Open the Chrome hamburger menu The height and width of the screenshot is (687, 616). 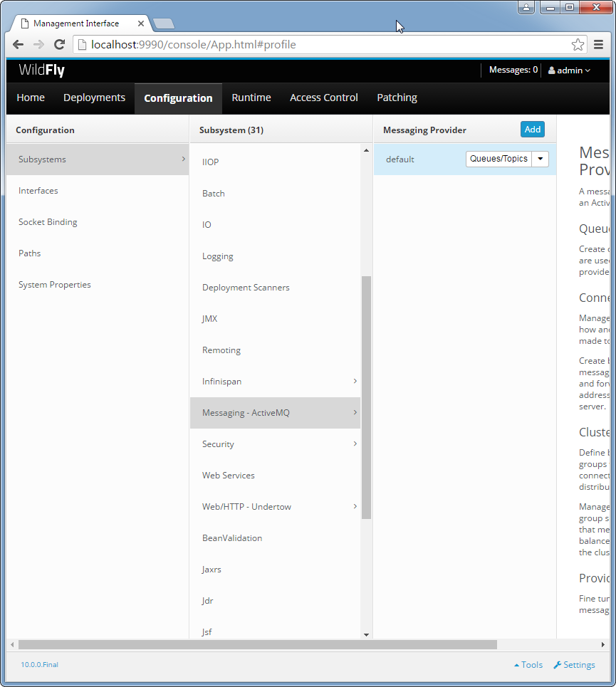[598, 45]
